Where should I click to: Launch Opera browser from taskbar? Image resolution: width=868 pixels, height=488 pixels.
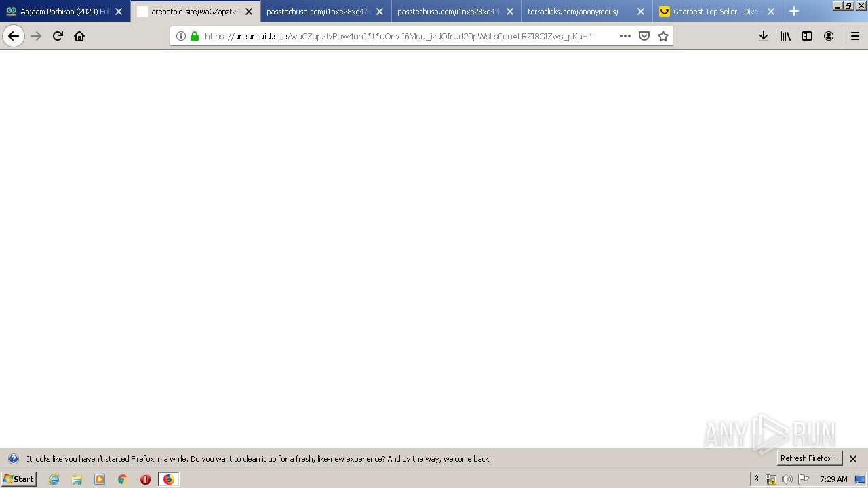click(145, 479)
